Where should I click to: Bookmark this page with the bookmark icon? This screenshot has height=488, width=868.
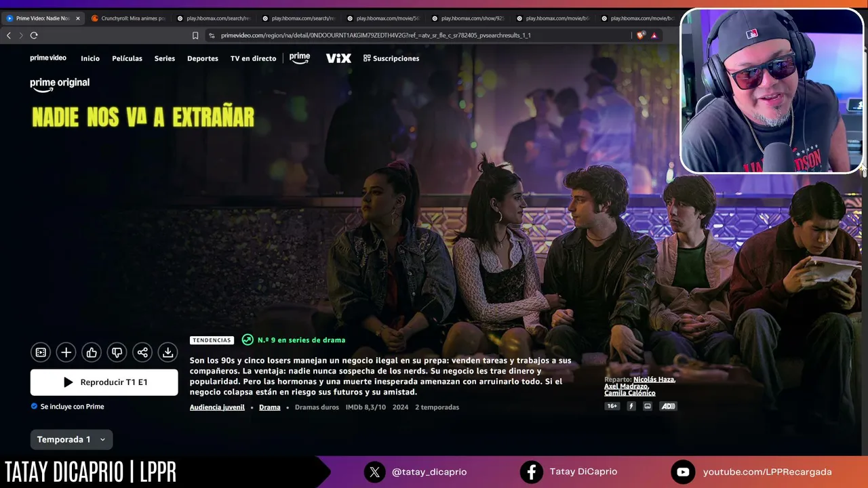click(x=195, y=35)
